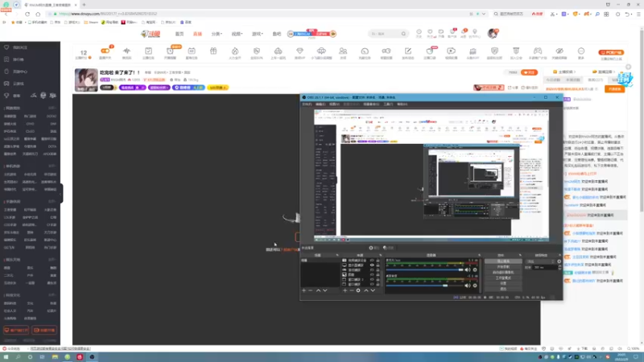Screen dimensions: 644x362
Task: Open source properties gear under the sources list
Action: coord(358,290)
